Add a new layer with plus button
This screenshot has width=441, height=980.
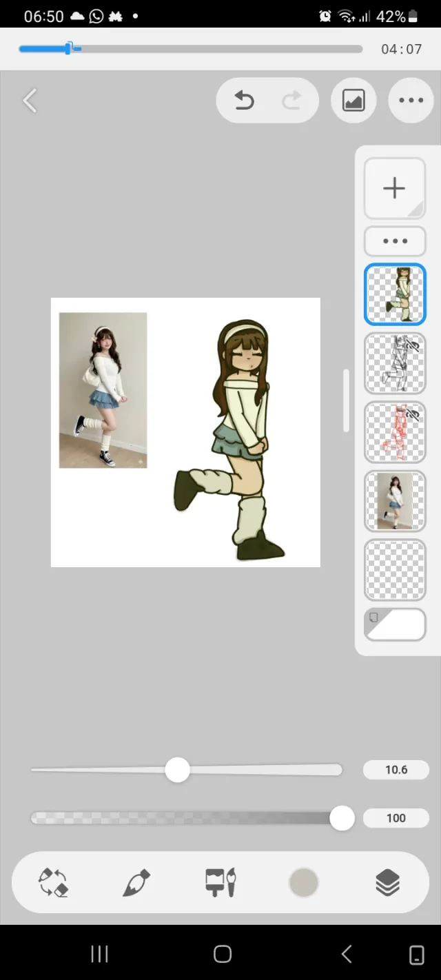point(395,188)
